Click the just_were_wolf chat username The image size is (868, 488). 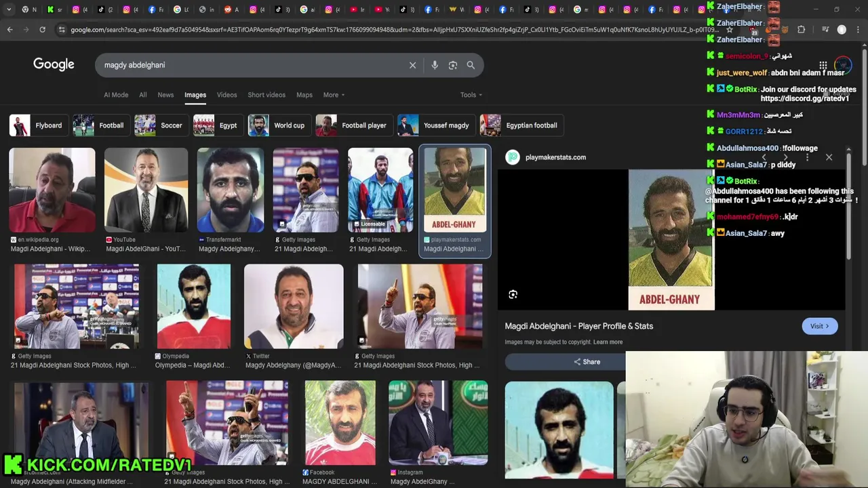pyautogui.click(x=742, y=73)
